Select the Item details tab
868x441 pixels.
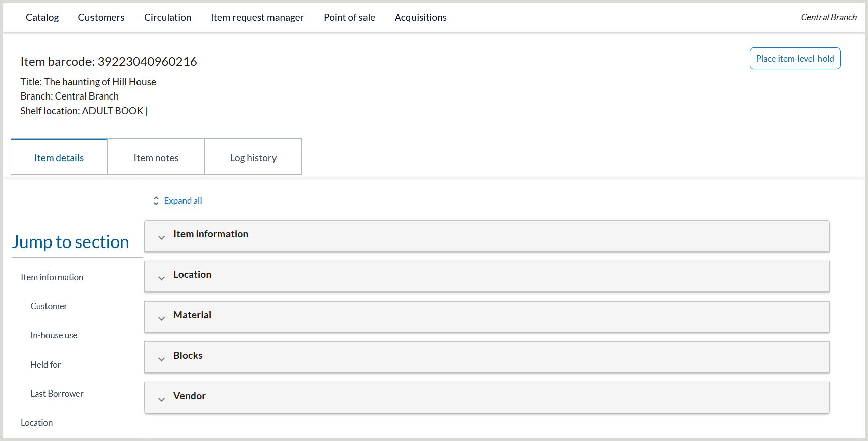pos(59,158)
